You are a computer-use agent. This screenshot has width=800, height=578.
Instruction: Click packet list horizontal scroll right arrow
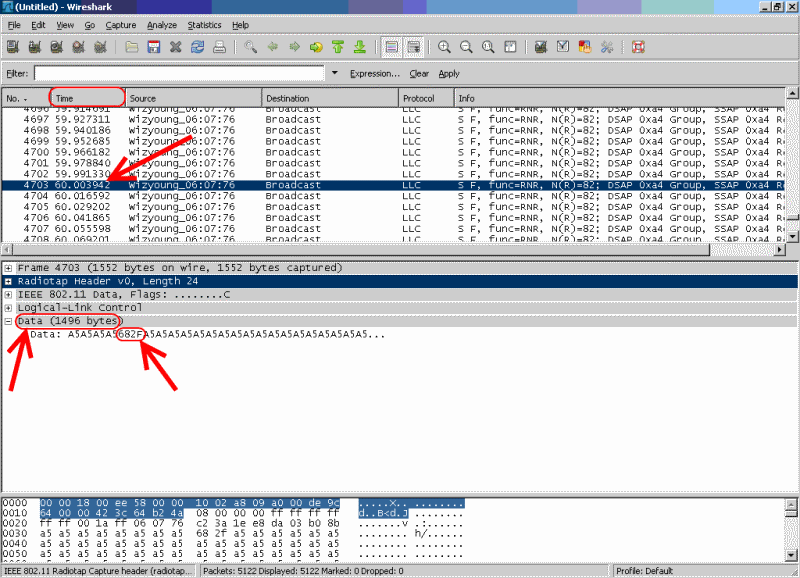(780, 249)
